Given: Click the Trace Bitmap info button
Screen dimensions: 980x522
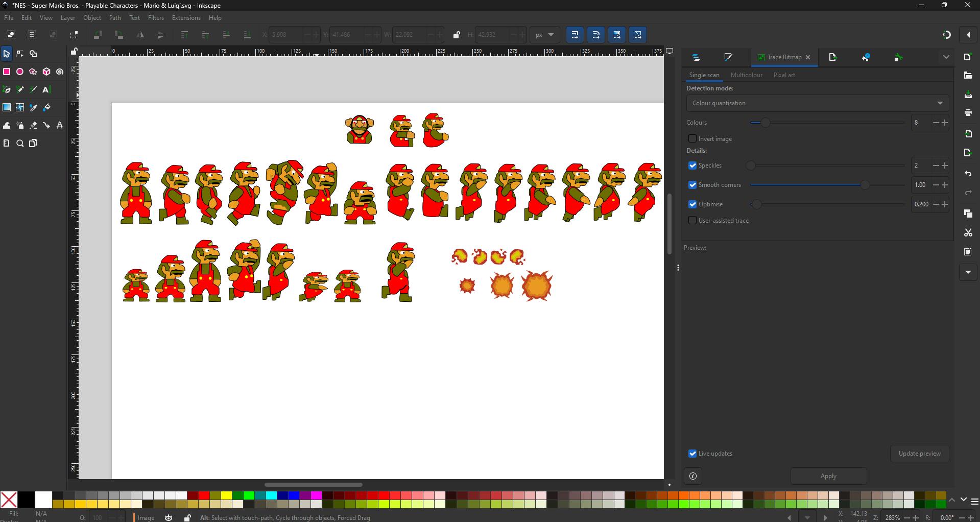Looking at the screenshot, I should coord(693,476).
